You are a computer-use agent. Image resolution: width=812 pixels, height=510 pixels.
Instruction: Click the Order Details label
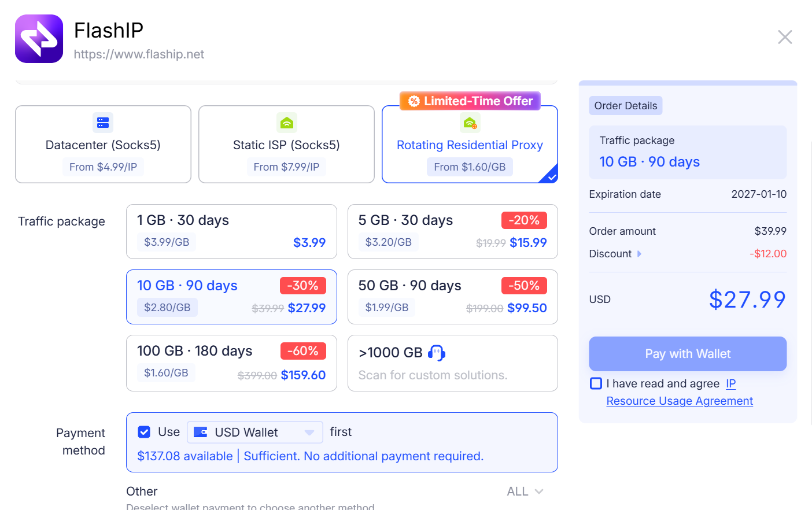pos(626,106)
